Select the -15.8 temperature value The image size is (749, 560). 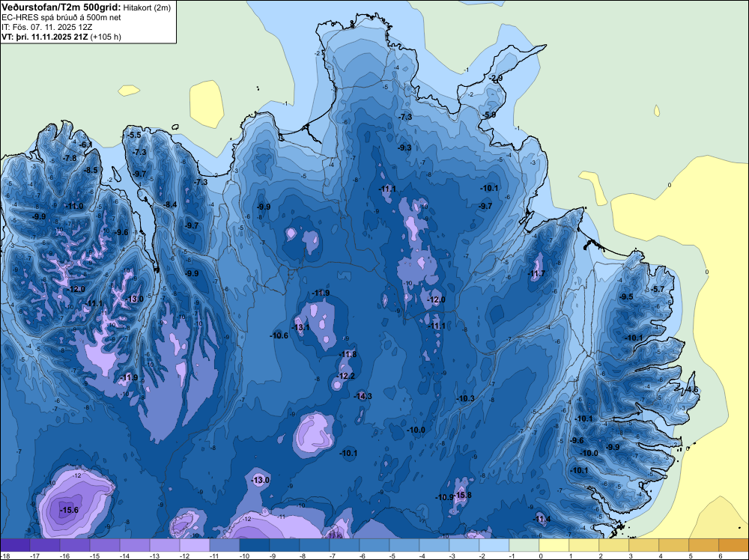coord(462,495)
